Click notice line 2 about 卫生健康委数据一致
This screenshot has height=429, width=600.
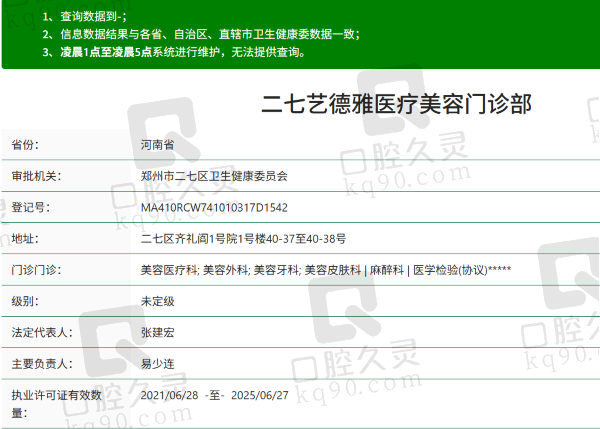point(201,34)
